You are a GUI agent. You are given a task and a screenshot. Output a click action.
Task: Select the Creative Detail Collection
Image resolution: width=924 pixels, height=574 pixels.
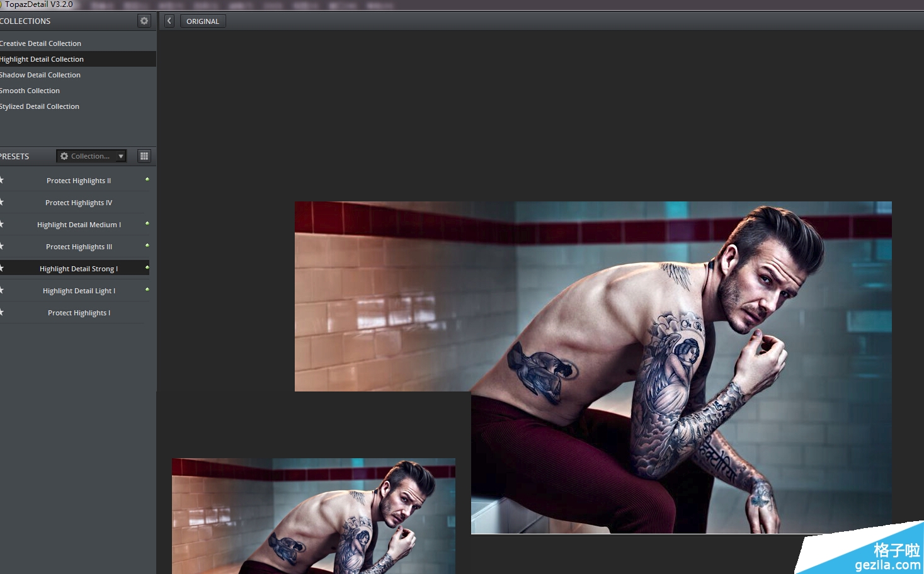pyautogui.click(x=41, y=43)
